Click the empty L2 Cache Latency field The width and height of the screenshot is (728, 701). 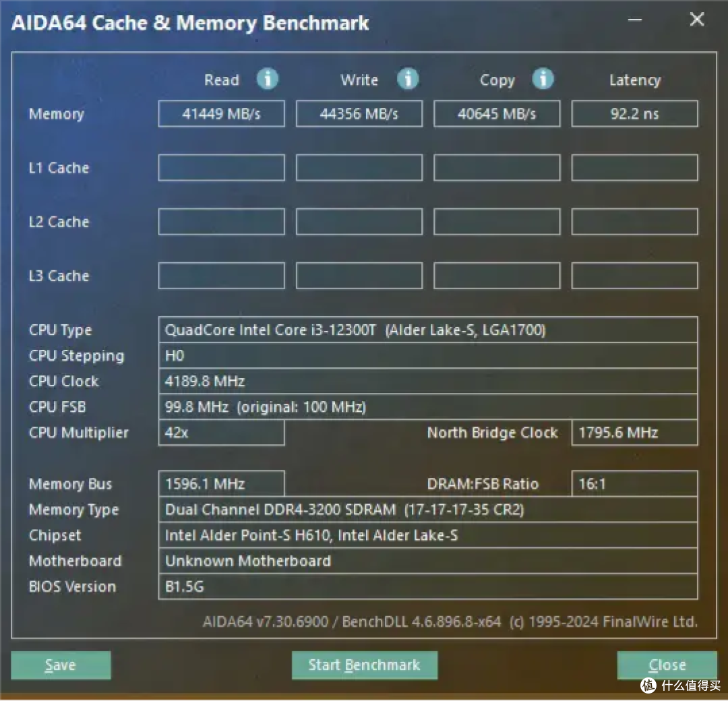(635, 222)
